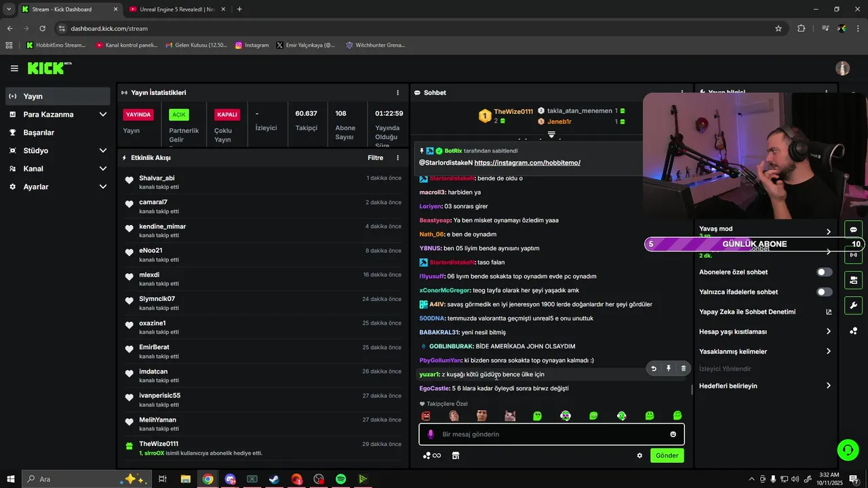Open the instagram.com/hobbitemo pinned link
868x488 pixels.
(527, 163)
